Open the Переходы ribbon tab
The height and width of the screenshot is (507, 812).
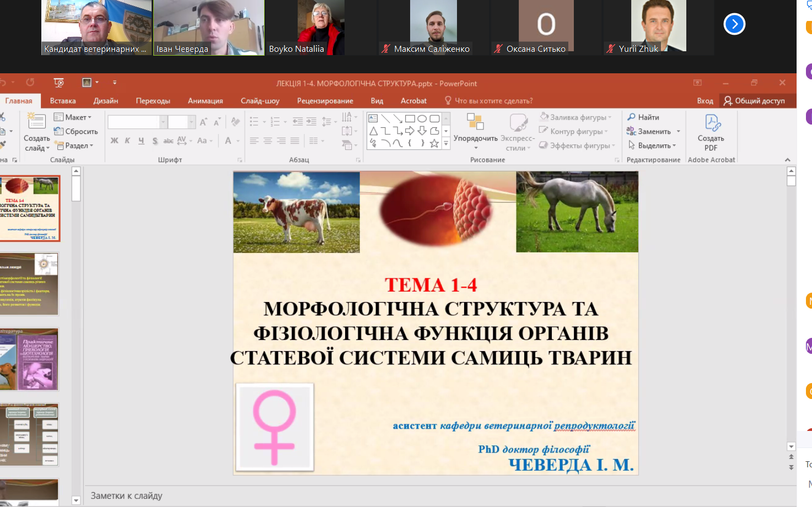click(153, 101)
